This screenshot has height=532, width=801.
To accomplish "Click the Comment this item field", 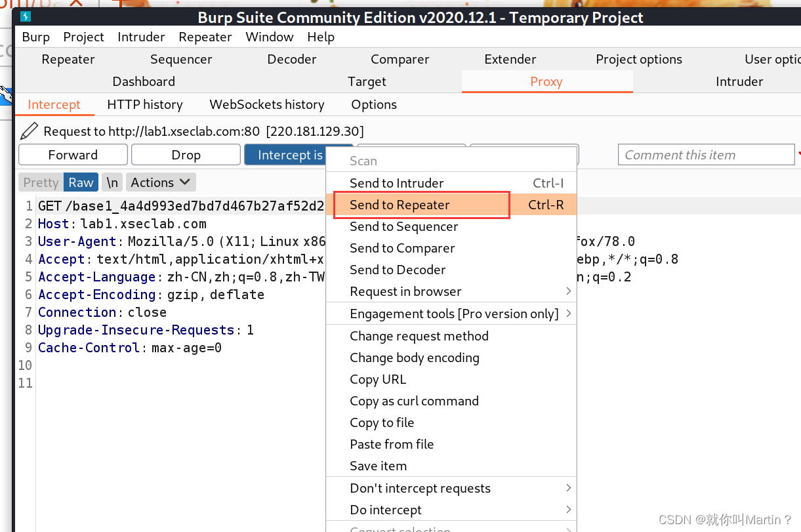I will point(706,155).
